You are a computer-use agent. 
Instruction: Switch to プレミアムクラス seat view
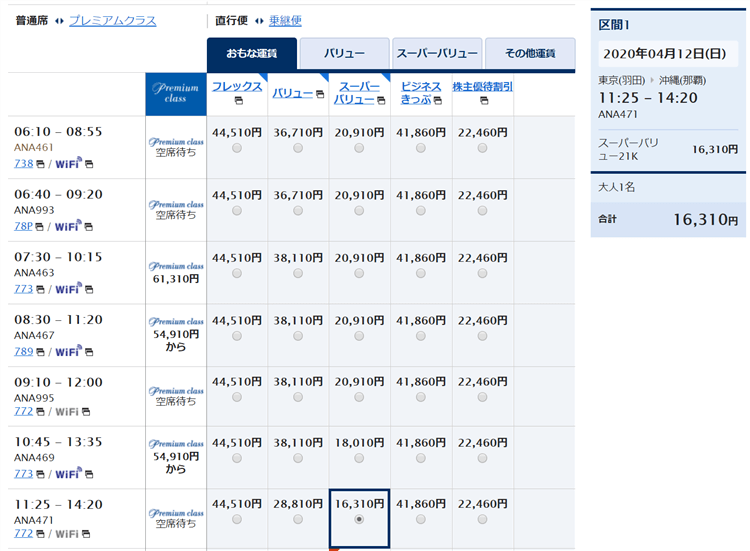112,20
